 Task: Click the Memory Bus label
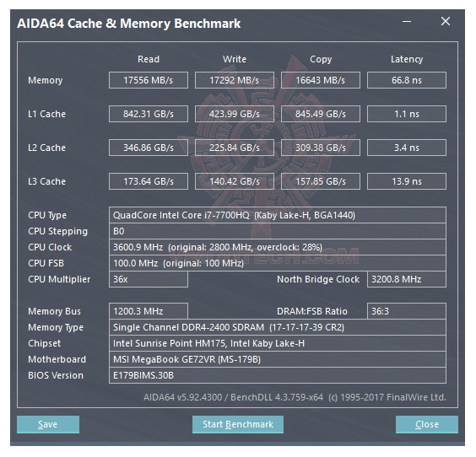[x=54, y=311]
